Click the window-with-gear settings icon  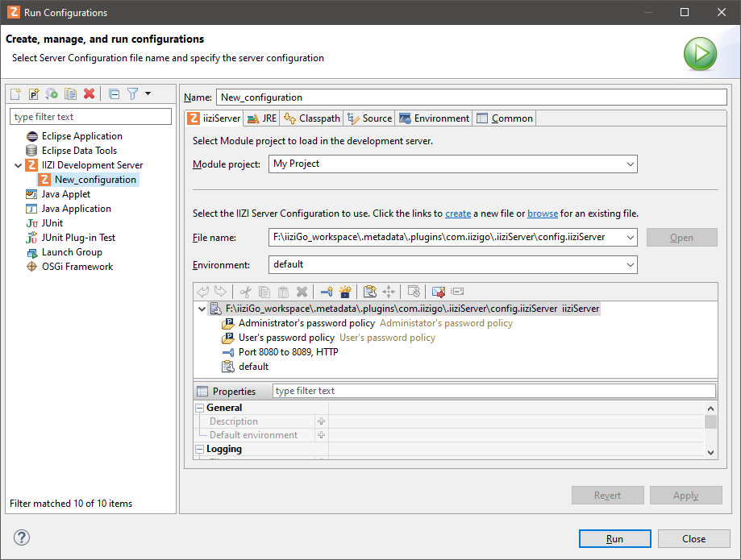[x=414, y=292]
